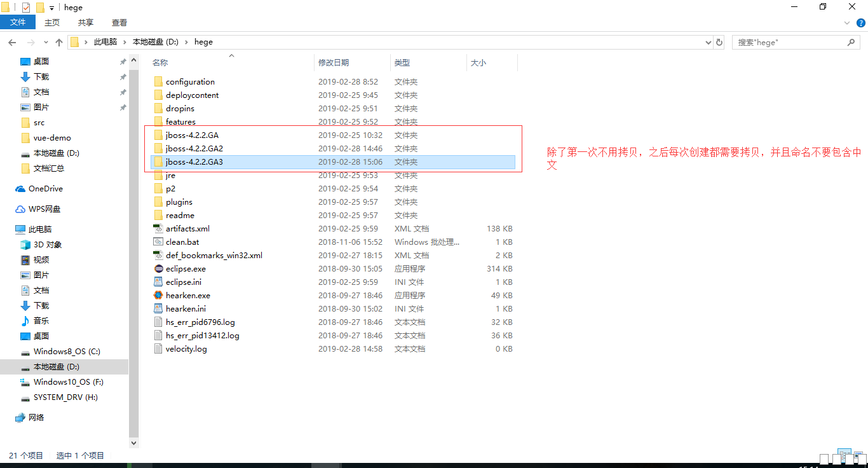868x468 pixels.
Task: Click 本地磁盘 (D:) in the breadcrumb path
Action: click(x=155, y=42)
